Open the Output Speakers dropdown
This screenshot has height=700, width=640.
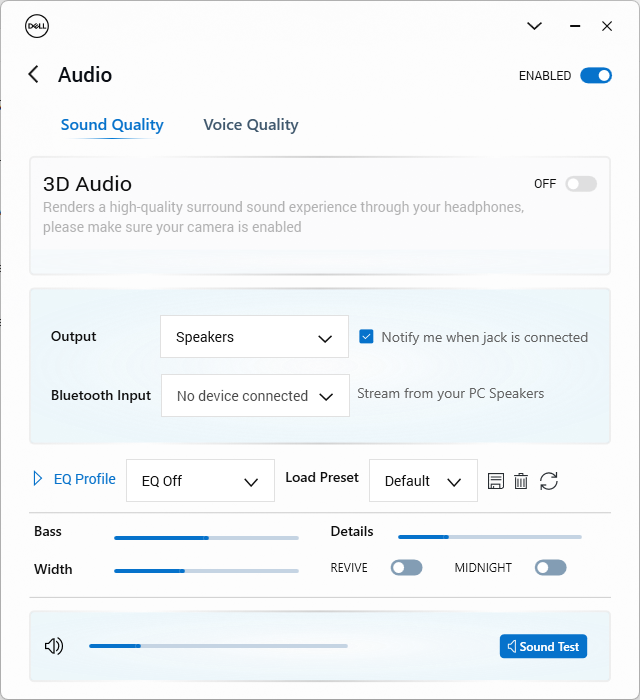pos(254,337)
